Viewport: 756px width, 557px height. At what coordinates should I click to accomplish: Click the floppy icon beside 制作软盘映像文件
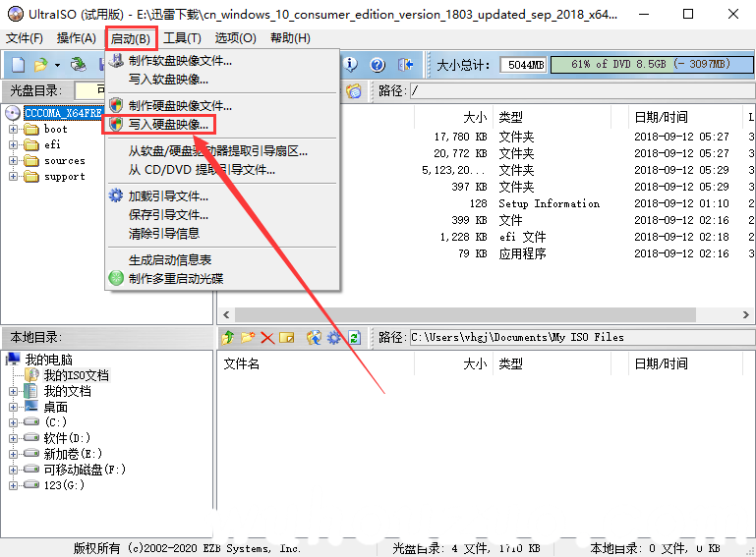pyautogui.click(x=116, y=60)
